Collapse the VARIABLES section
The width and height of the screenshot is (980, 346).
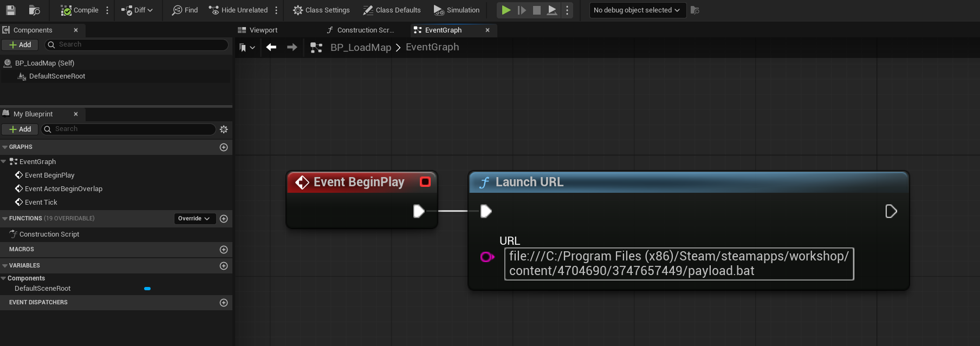[5, 266]
